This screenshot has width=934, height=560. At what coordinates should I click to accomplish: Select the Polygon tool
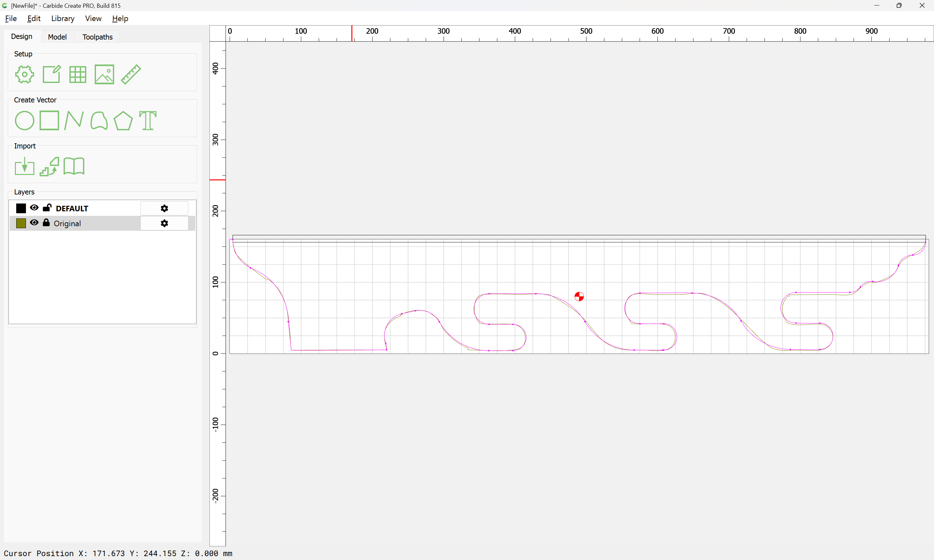[123, 121]
